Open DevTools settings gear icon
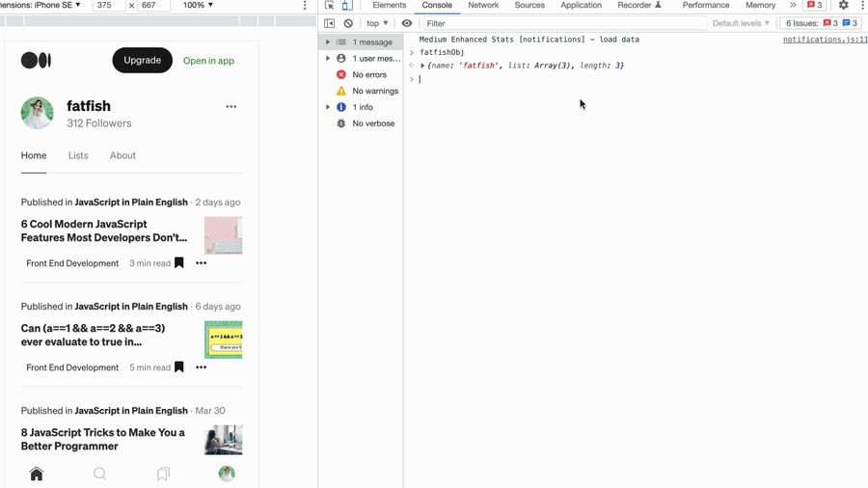Image resolution: width=868 pixels, height=488 pixels. coord(843,6)
